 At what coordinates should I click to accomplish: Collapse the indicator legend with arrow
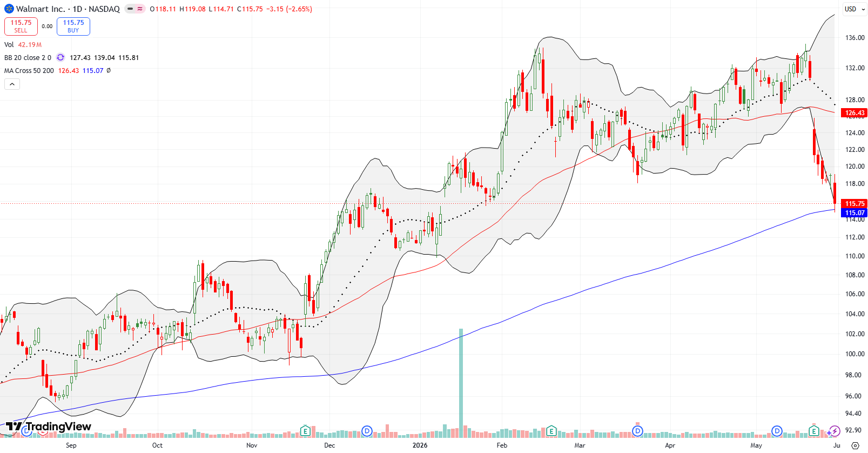pos(12,84)
